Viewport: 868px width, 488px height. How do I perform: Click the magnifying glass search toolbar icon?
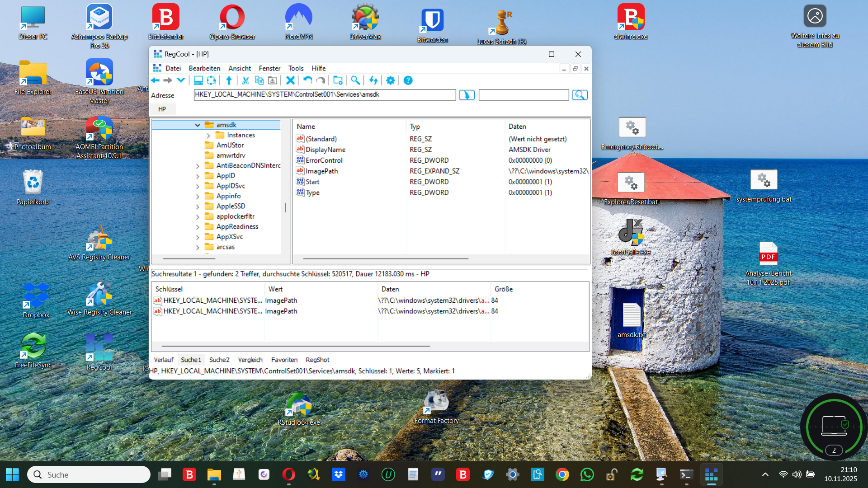pyautogui.click(x=355, y=80)
